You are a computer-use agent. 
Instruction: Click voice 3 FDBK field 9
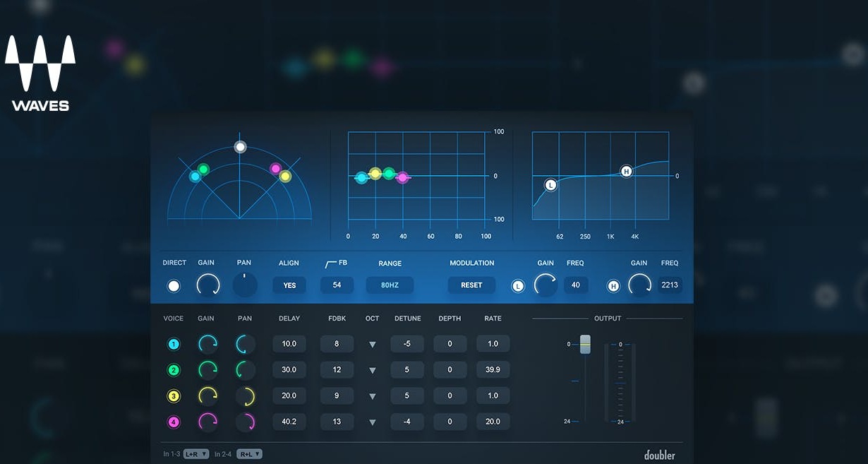click(x=337, y=395)
